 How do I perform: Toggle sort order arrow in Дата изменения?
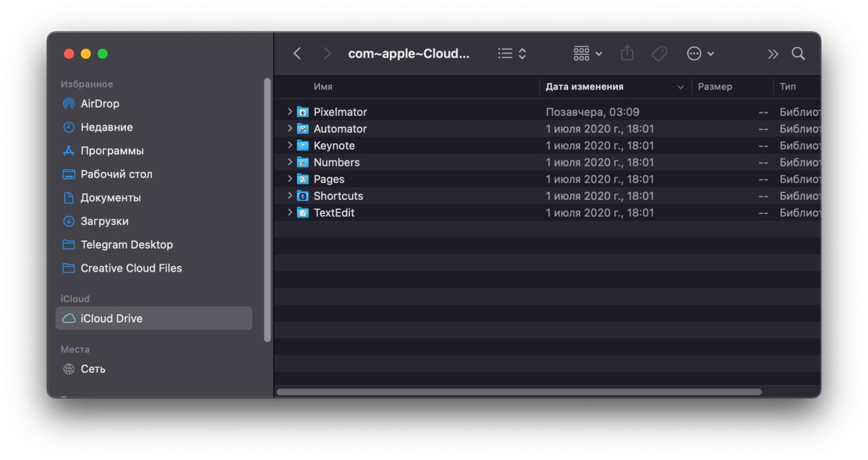click(x=680, y=87)
